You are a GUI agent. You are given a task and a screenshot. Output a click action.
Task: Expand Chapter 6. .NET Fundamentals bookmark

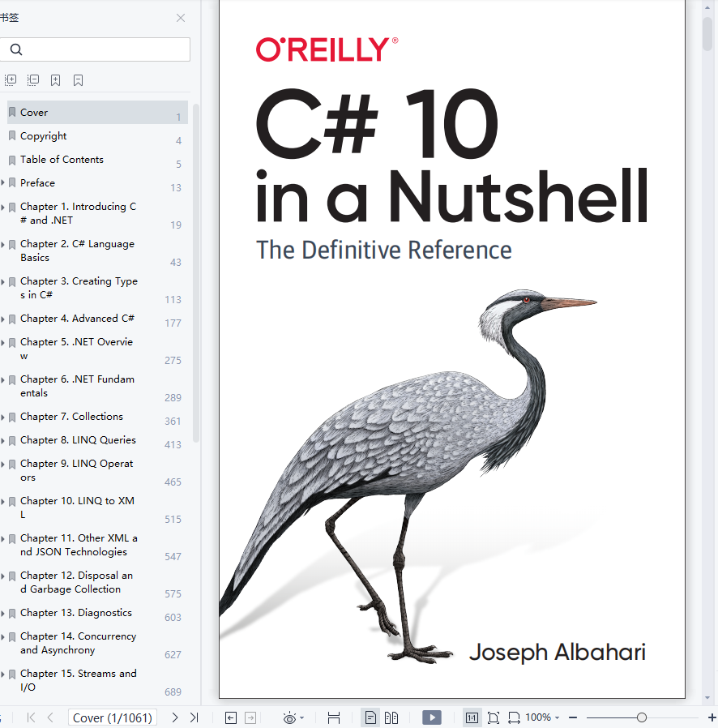[x=2, y=379]
